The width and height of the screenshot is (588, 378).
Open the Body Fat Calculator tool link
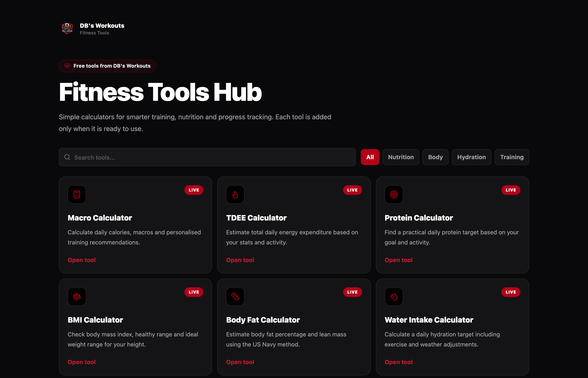tap(240, 362)
